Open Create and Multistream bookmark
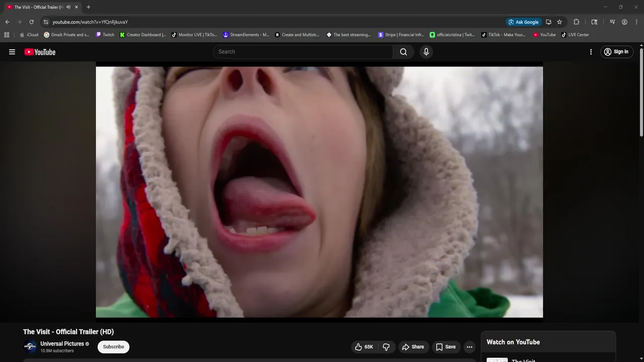The width and height of the screenshot is (644, 362). point(297,35)
